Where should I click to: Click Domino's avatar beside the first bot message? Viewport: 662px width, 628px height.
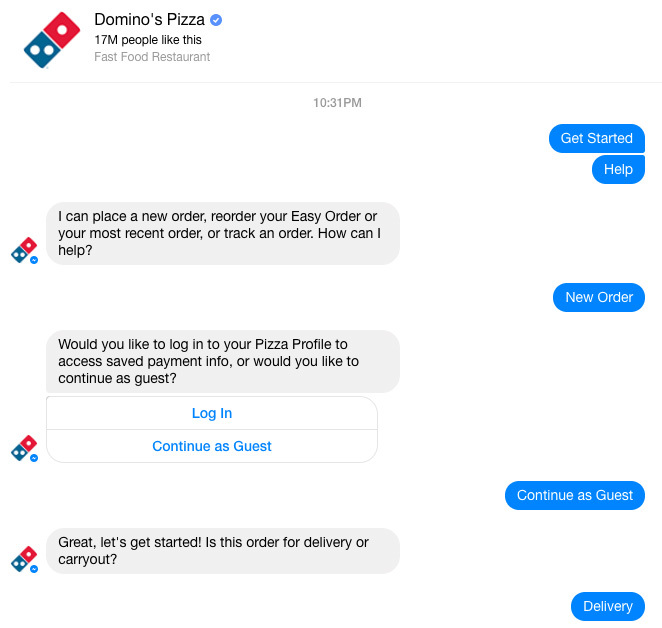[x=25, y=250]
